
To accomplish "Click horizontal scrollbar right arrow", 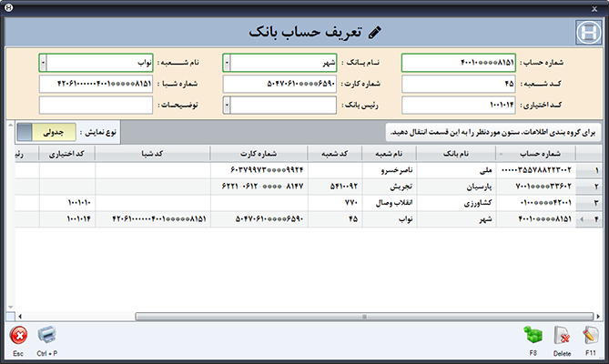I will pos(598,317).
